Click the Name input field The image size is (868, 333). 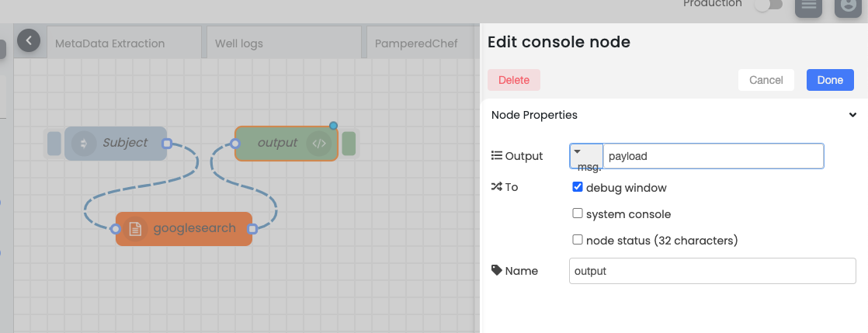713,271
